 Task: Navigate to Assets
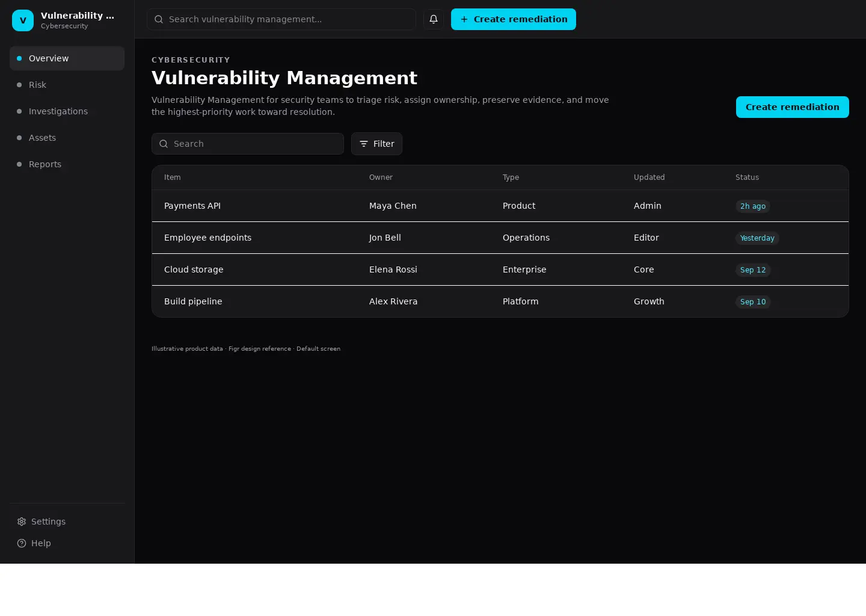point(67,138)
